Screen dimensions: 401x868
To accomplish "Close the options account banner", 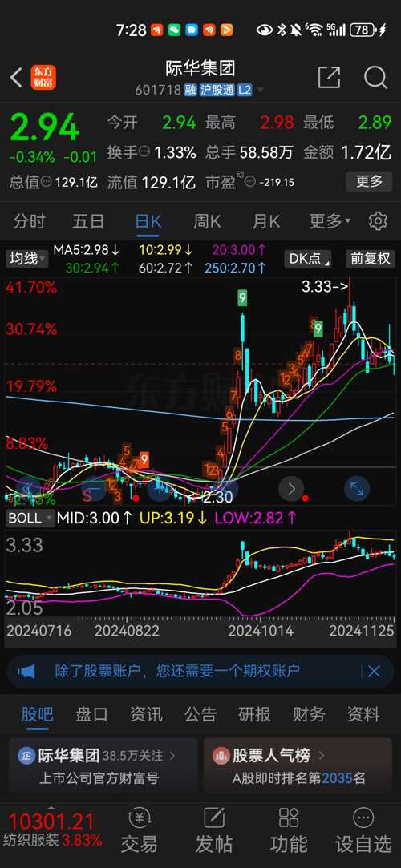I will pos(374,672).
